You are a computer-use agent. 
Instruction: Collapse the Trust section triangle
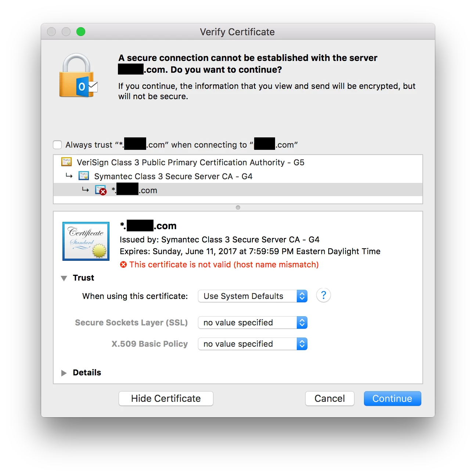pyautogui.click(x=64, y=278)
